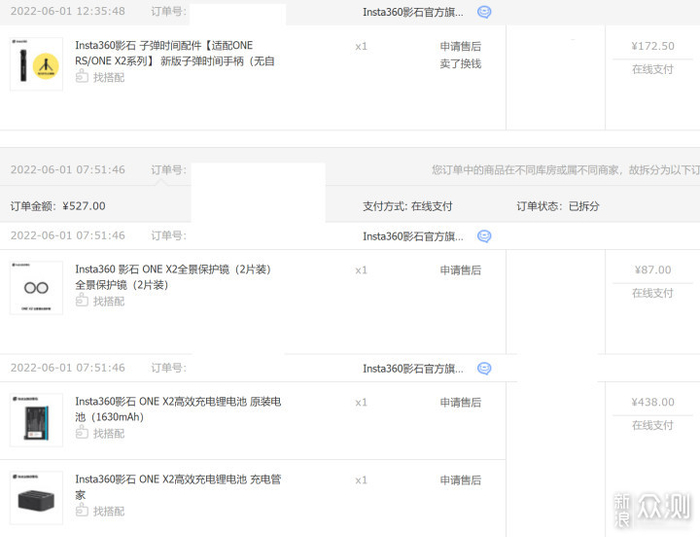Open store chat icon for protective lens order
This screenshot has width=700, height=537.
tap(484, 236)
